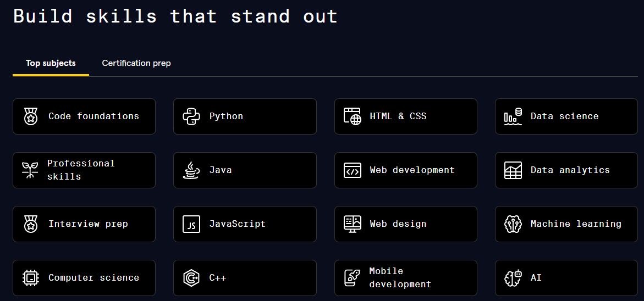The image size is (644, 301).
Task: Click the Professional skills plant icon
Action: pos(30,170)
